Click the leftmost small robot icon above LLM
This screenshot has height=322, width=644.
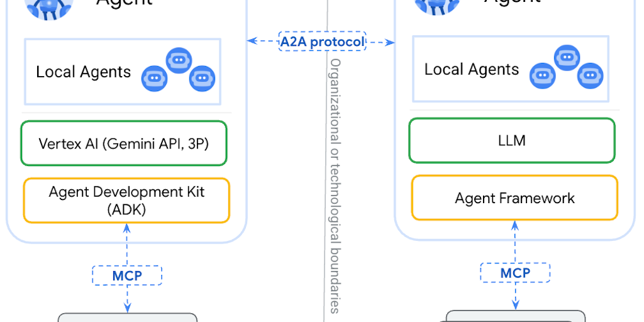[543, 76]
